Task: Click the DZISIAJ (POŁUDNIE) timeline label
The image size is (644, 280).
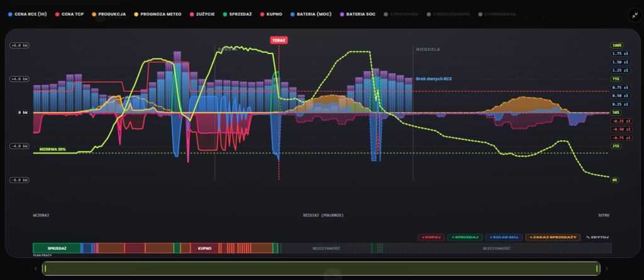Action: pyautogui.click(x=323, y=215)
